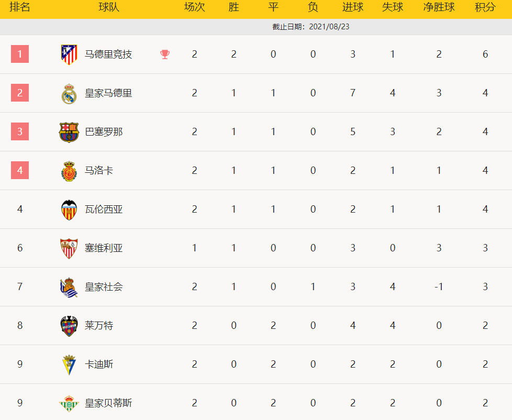Image resolution: width=512 pixels, height=420 pixels.
Task: Click the Sevilla club crest
Action: tap(69, 248)
